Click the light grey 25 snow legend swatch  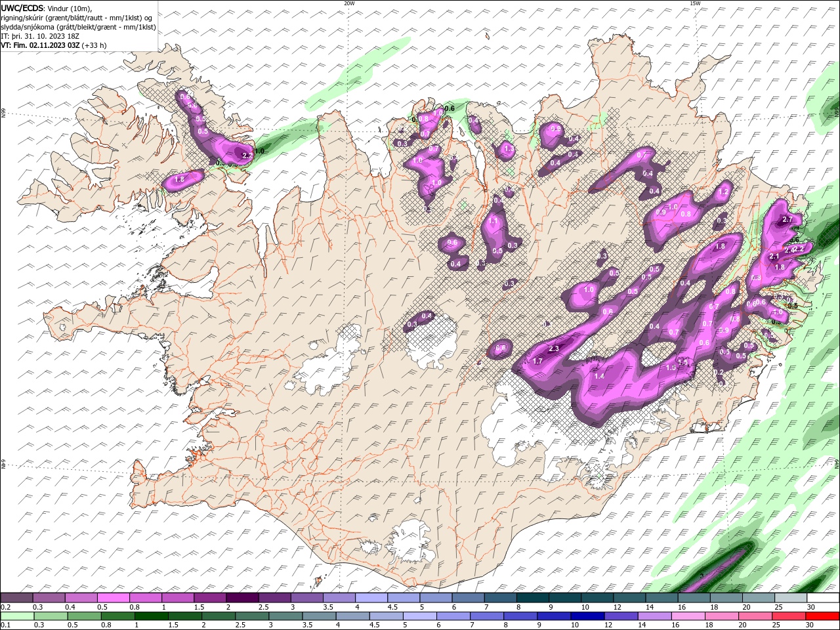(791, 597)
